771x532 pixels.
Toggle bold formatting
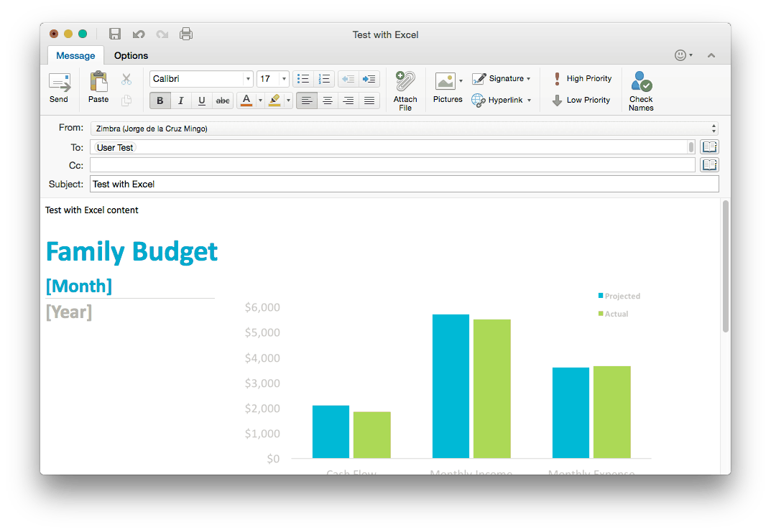point(160,101)
